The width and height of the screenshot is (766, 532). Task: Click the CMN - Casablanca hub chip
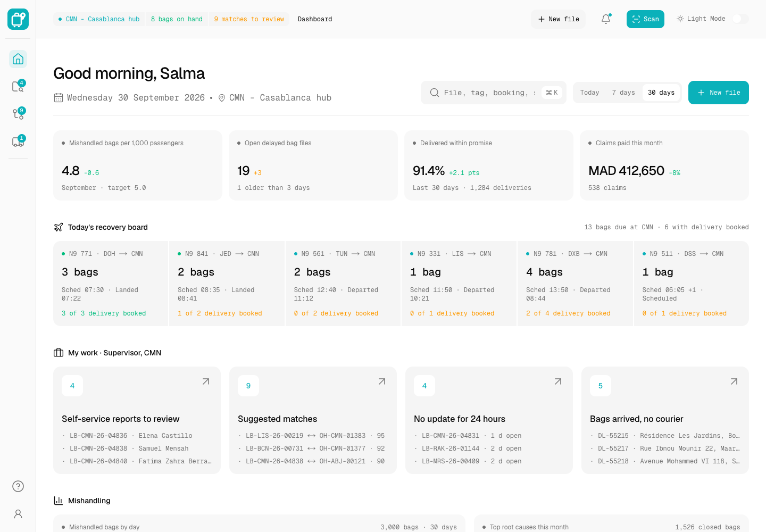pyautogui.click(x=99, y=19)
